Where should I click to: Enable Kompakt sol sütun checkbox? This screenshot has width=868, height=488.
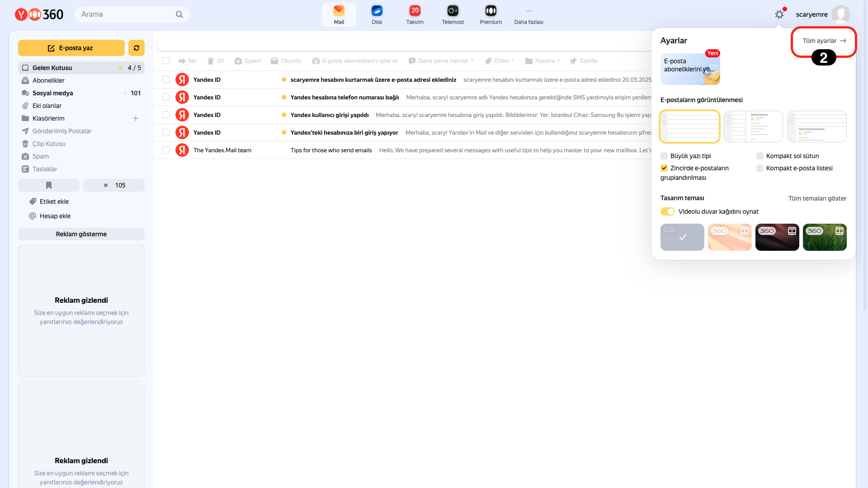[760, 156]
